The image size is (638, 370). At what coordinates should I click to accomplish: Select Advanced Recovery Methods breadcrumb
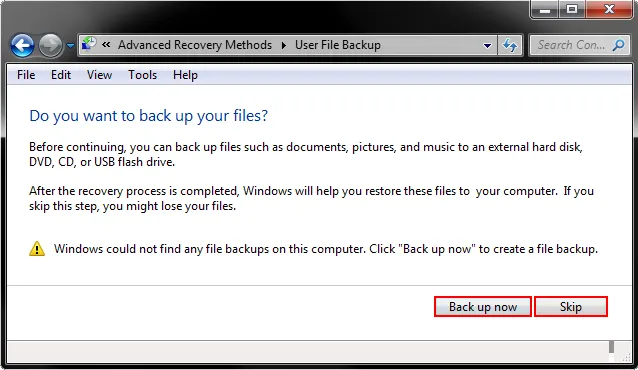pyautogui.click(x=195, y=45)
